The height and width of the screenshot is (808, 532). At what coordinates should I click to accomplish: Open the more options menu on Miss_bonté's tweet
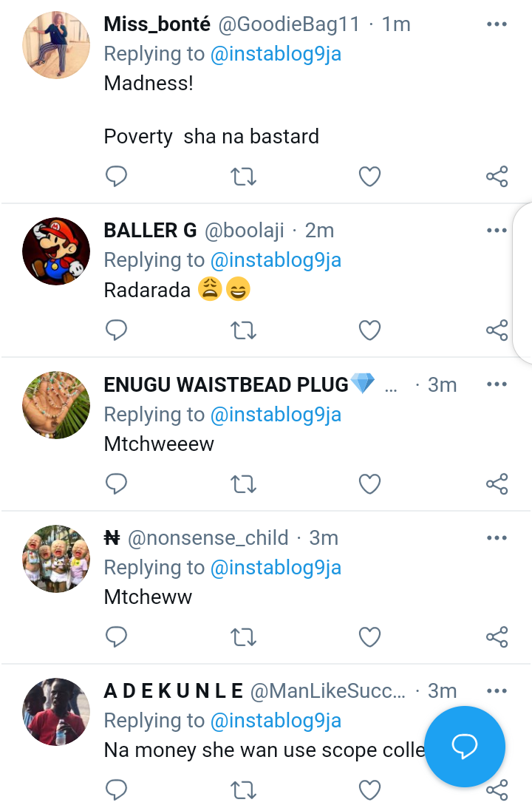point(497,24)
